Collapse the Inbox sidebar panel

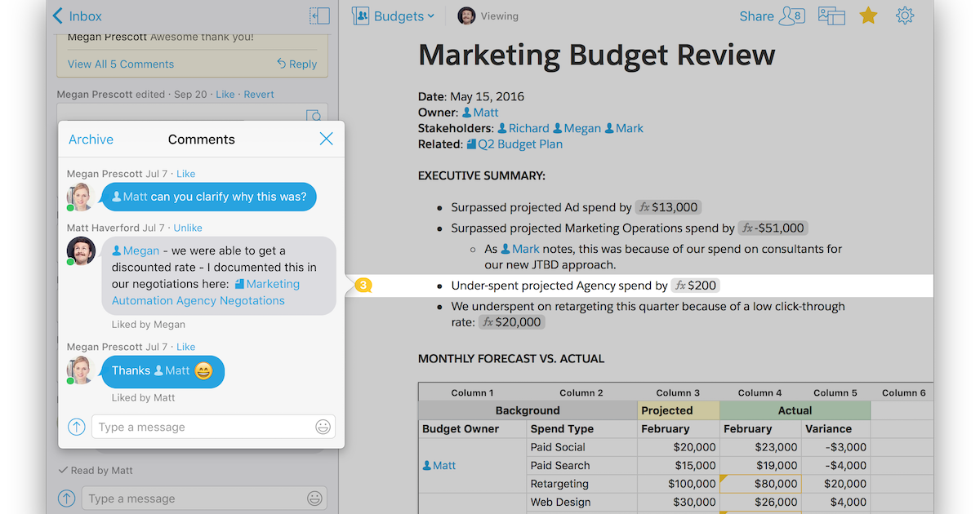(x=318, y=15)
